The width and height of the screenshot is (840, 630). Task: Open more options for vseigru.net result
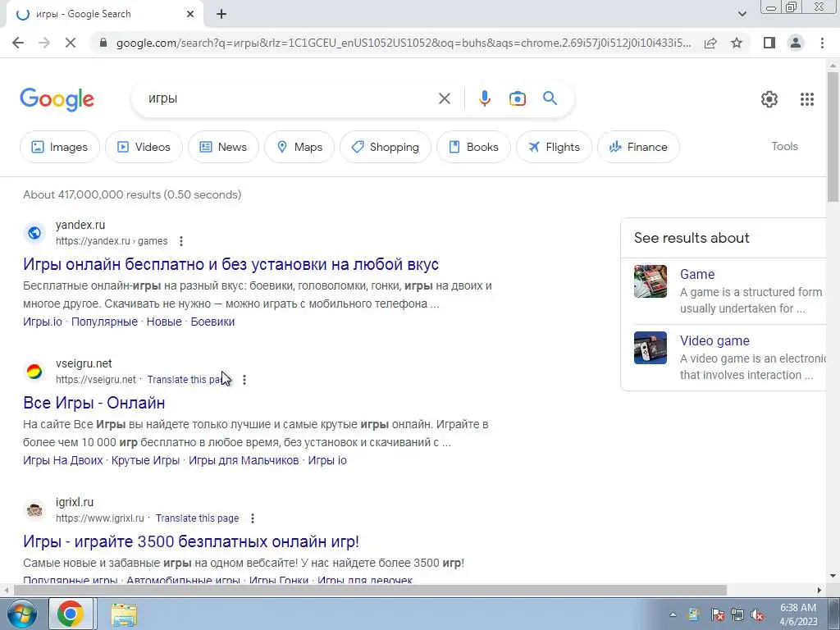[244, 380]
